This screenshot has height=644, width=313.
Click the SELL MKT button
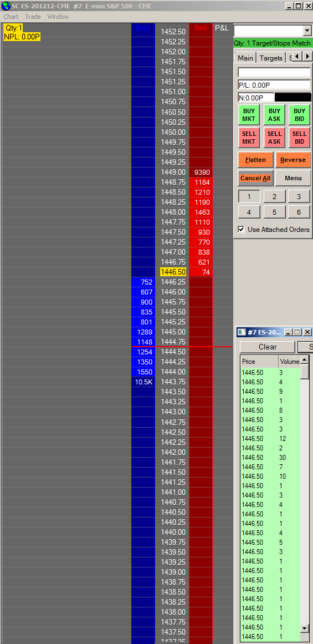pos(249,138)
